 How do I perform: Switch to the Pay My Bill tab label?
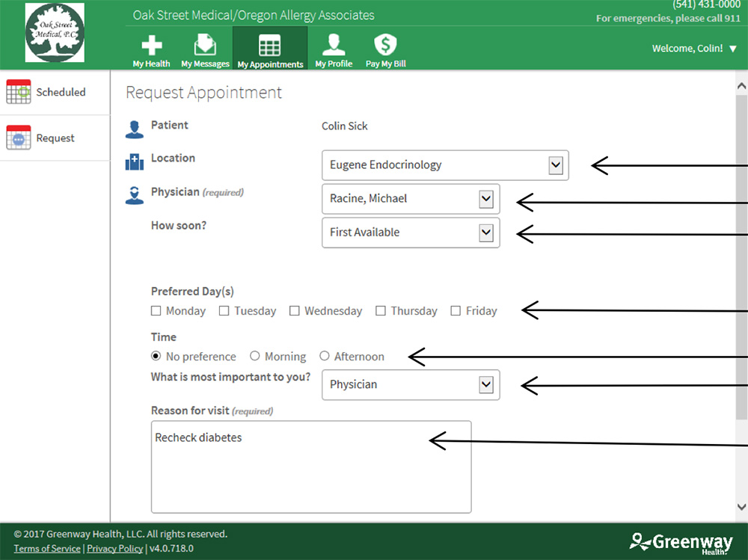click(385, 64)
